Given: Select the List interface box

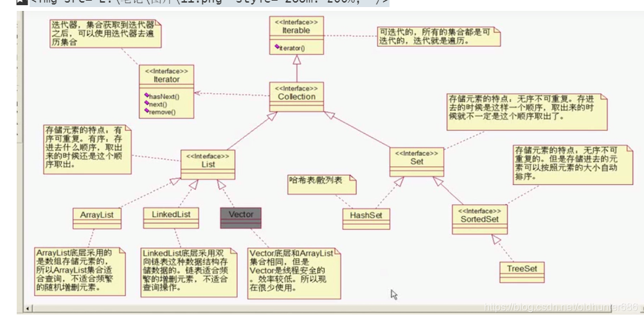Looking at the screenshot, I should (208, 164).
